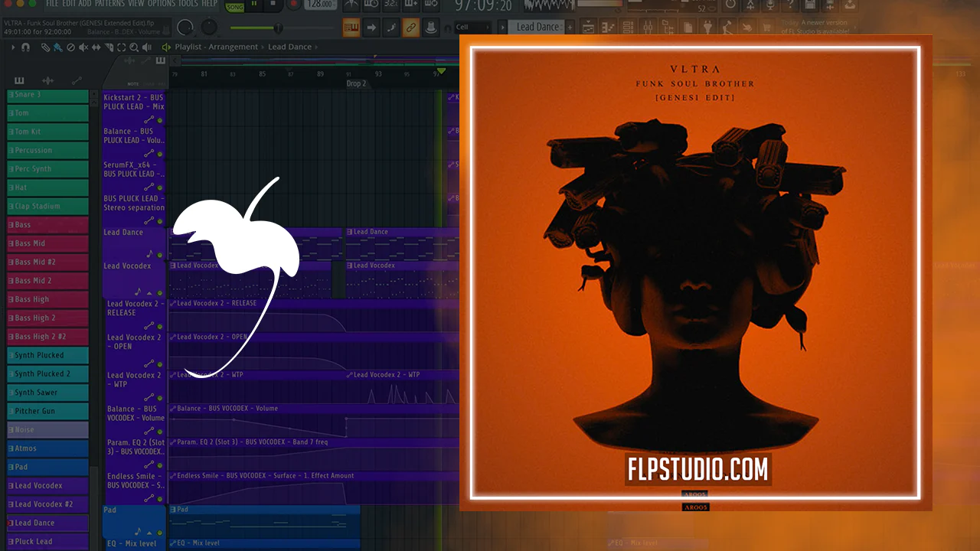Select the Select tool in playlist toolbar
This screenshot has height=551, width=980.
click(122, 47)
